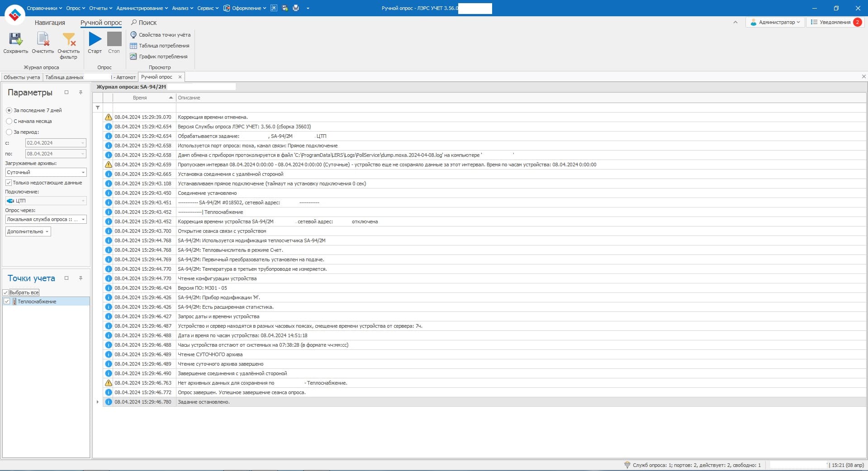Click the Очистить фильтр funnel icon

pos(69,40)
